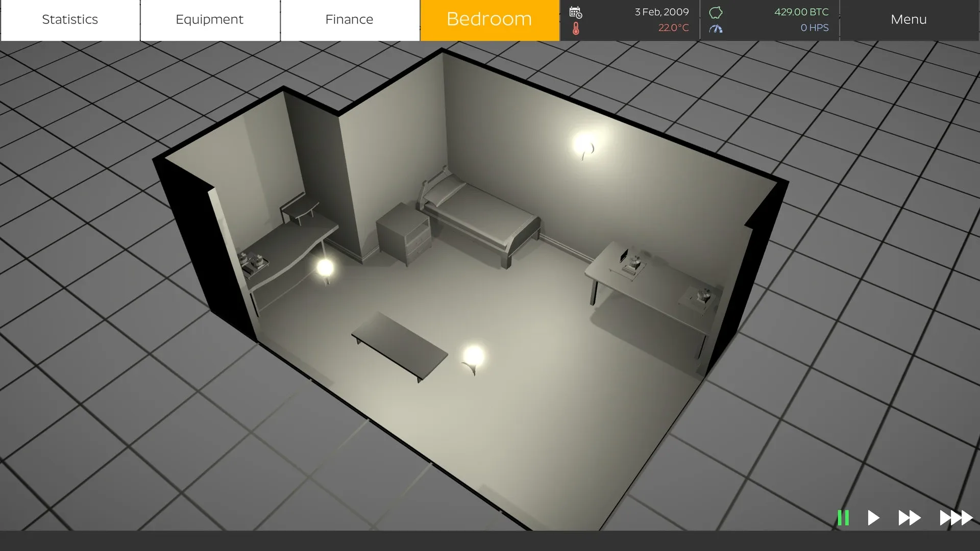Click the hash rate speedometer icon
This screenshot has height=551, width=980.
(716, 29)
